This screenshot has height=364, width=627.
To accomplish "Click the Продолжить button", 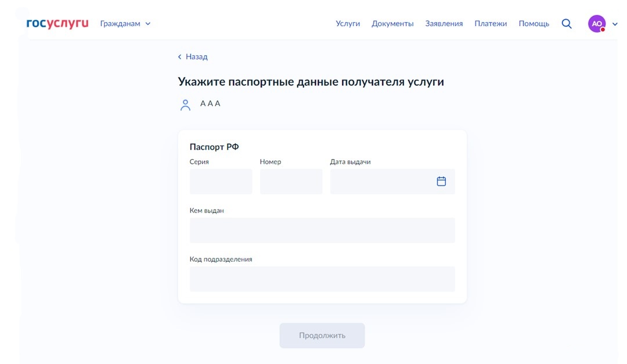I will click(322, 335).
